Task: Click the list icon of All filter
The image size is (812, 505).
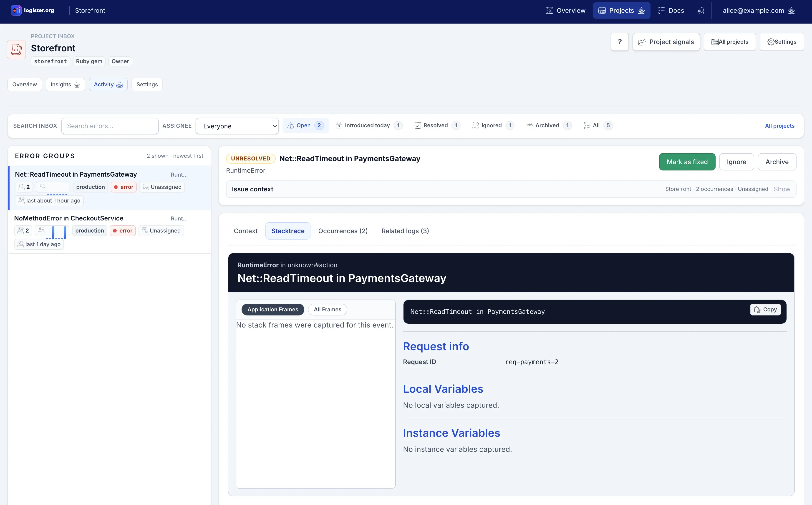Action: click(587, 125)
